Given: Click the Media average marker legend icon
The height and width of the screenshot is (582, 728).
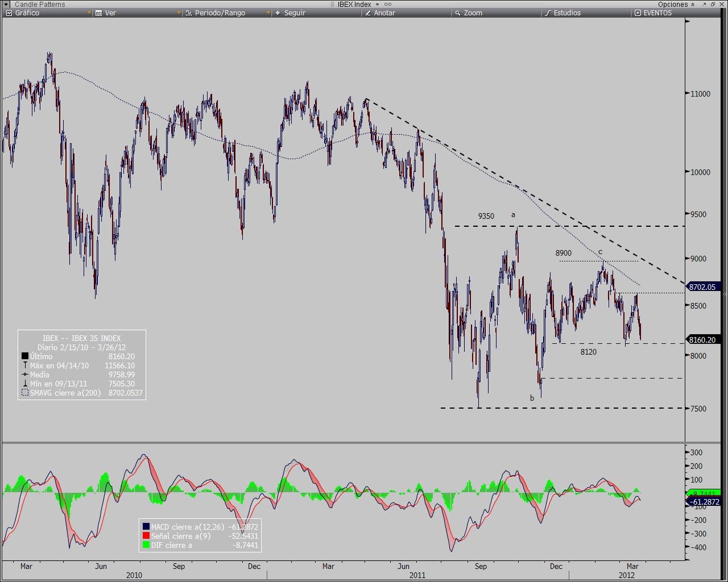Looking at the screenshot, I should click(25, 375).
